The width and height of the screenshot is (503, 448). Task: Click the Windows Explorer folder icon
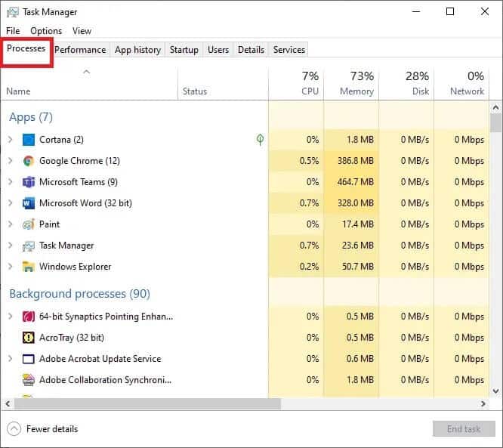point(29,267)
